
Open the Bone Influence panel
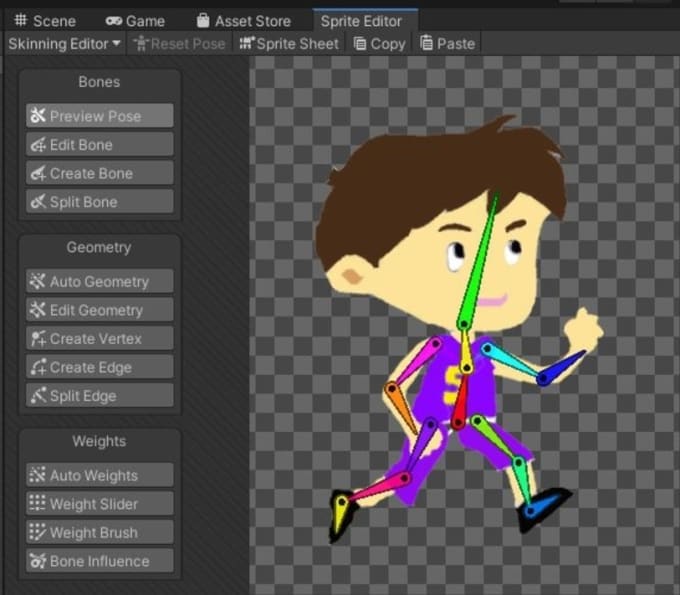(100, 561)
